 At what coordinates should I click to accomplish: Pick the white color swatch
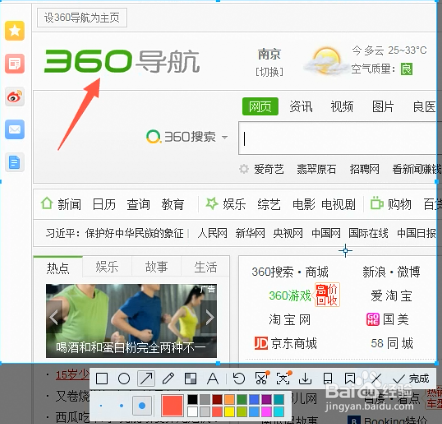click(x=192, y=412)
